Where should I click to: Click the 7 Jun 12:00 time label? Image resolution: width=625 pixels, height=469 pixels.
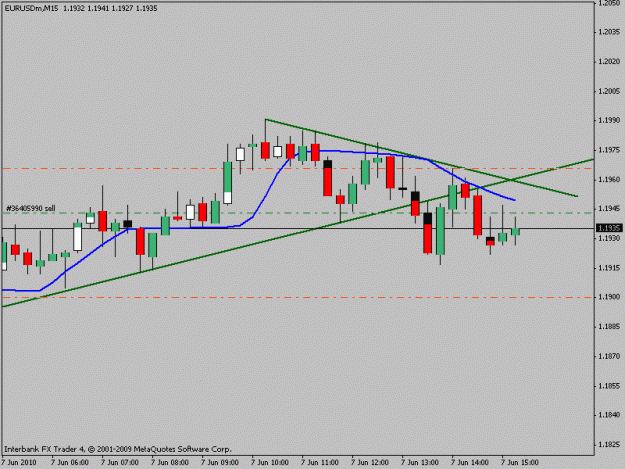click(x=370, y=462)
